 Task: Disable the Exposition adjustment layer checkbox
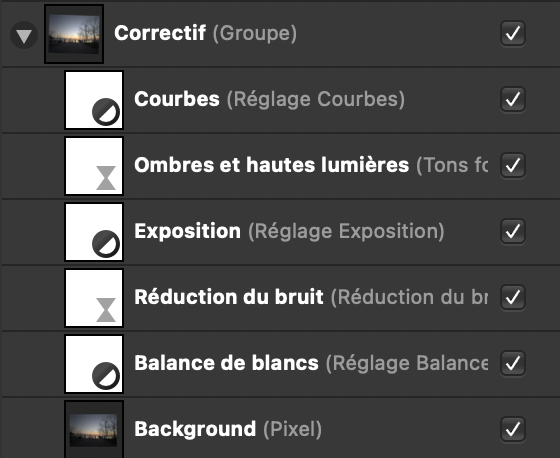pos(512,231)
